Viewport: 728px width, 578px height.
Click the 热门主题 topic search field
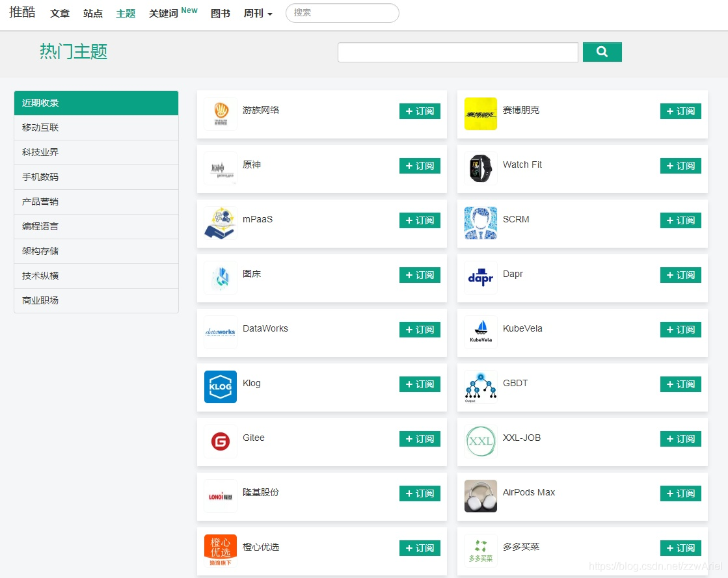(x=458, y=52)
